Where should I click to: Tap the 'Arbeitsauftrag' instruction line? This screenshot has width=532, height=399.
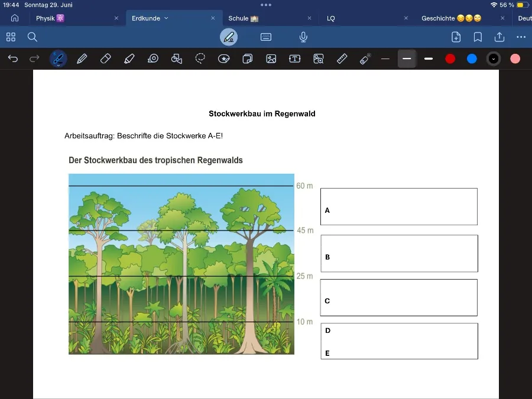point(144,136)
